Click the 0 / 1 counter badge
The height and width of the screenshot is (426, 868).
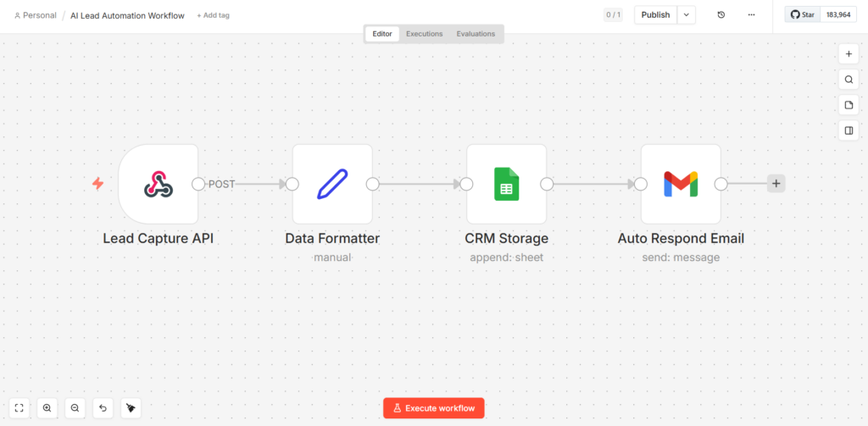613,15
